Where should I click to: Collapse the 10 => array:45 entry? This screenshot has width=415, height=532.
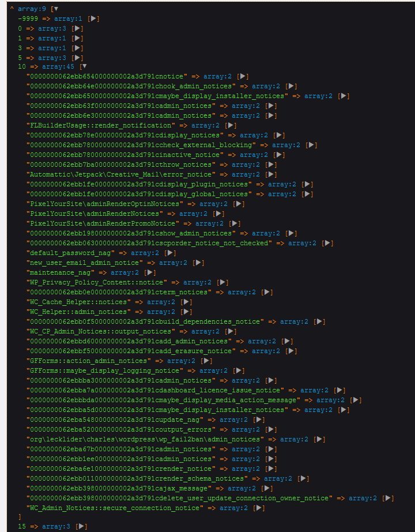click(84, 67)
